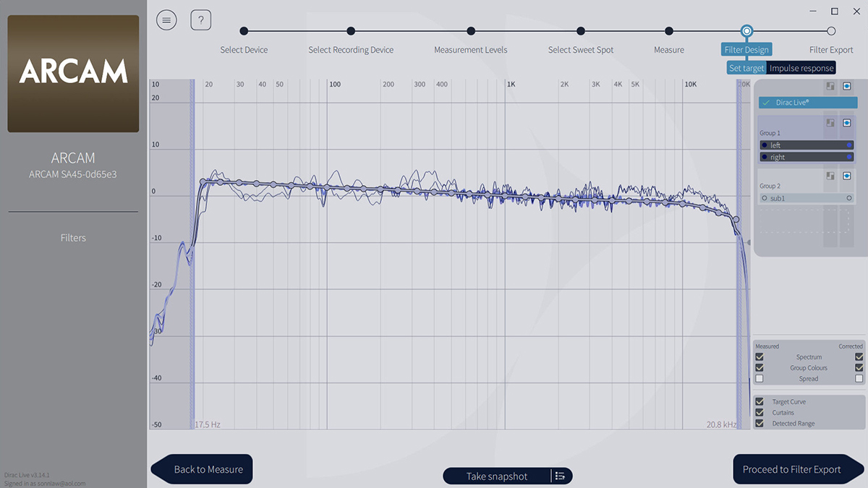Open the hamburger menu icon
The height and width of the screenshot is (488, 868).
click(166, 20)
